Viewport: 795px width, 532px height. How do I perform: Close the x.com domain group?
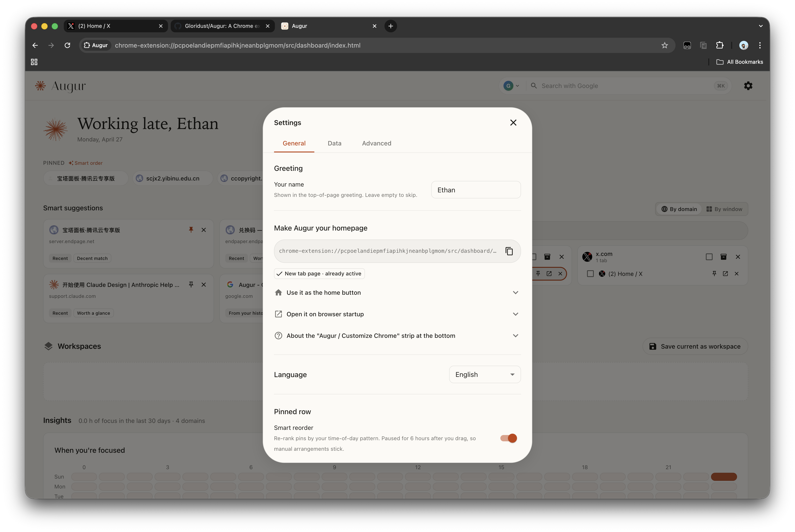[x=738, y=257]
